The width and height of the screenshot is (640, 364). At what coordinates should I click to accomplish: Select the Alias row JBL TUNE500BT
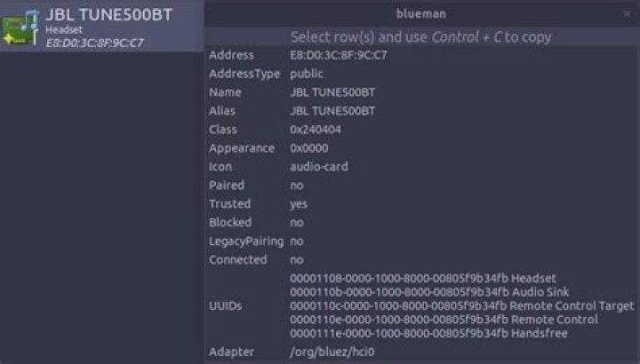[x=421, y=111]
